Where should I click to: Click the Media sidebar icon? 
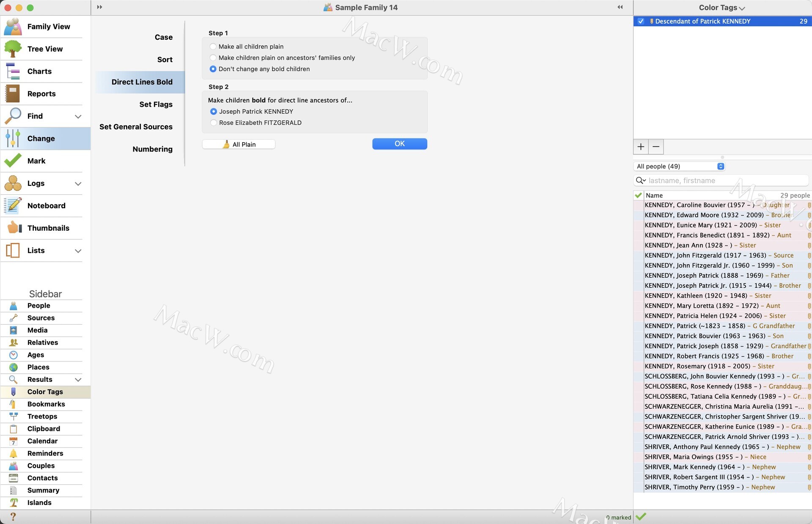pos(14,330)
